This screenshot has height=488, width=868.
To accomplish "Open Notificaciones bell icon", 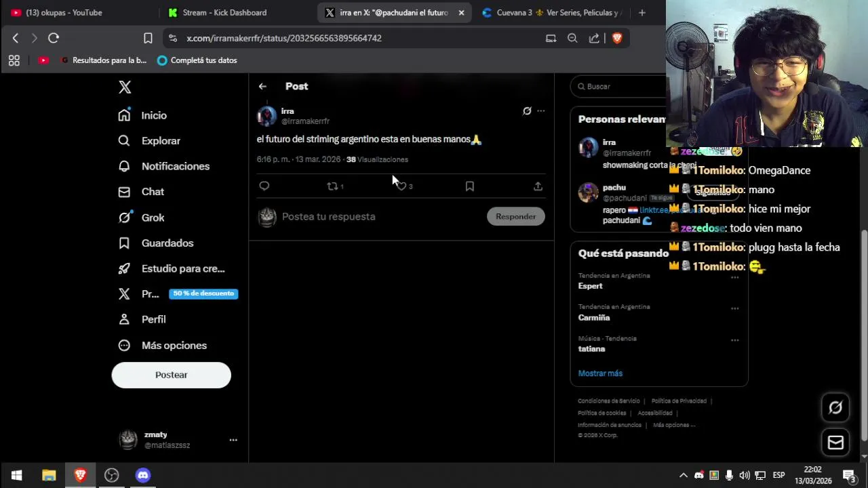I will (124, 166).
